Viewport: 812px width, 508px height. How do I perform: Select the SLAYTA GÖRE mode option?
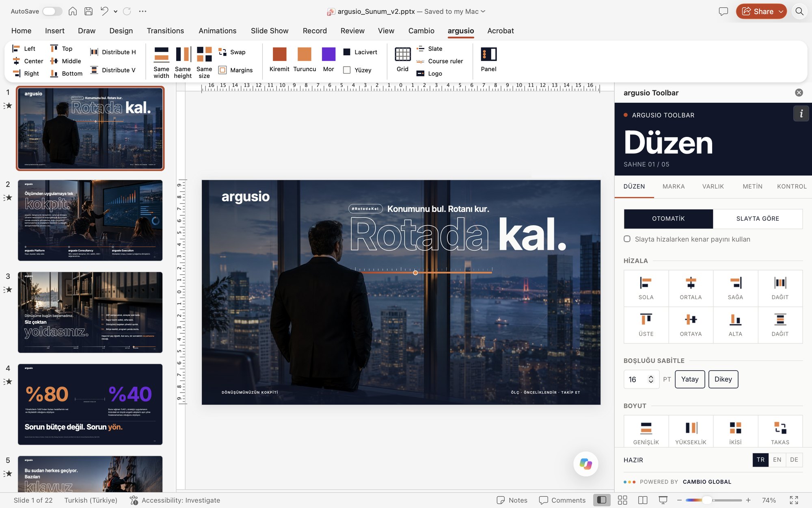click(758, 219)
